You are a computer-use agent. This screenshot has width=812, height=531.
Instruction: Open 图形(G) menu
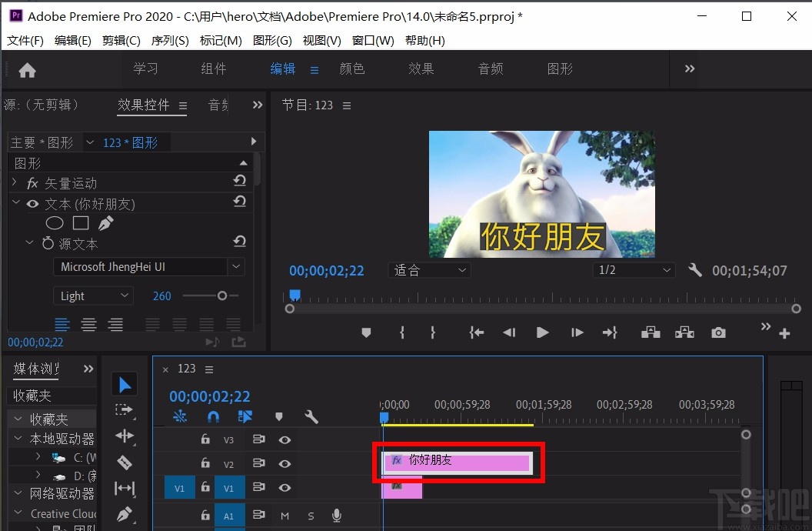(272, 41)
